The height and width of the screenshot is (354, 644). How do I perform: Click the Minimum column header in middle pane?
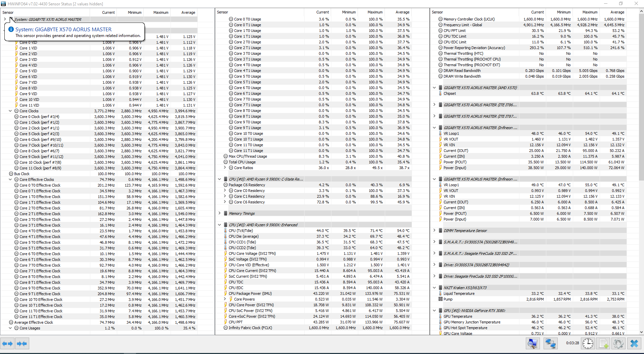point(349,12)
